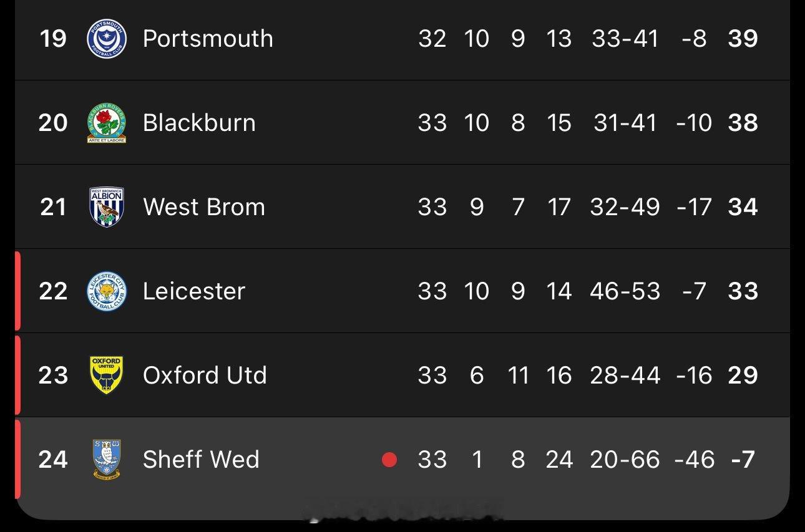Open the Portsmouth team name link
The width and height of the screenshot is (805, 532).
(208, 39)
